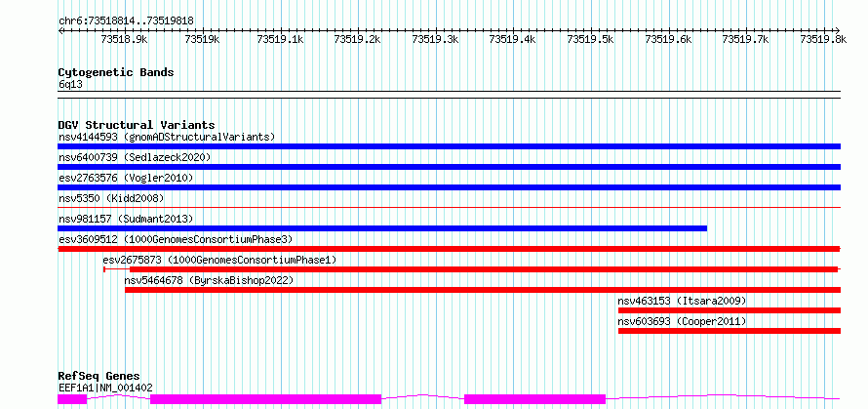The height and width of the screenshot is (409, 868).
Task: Open variant label nsv603693 (Cooper2011)
Action: (682, 321)
